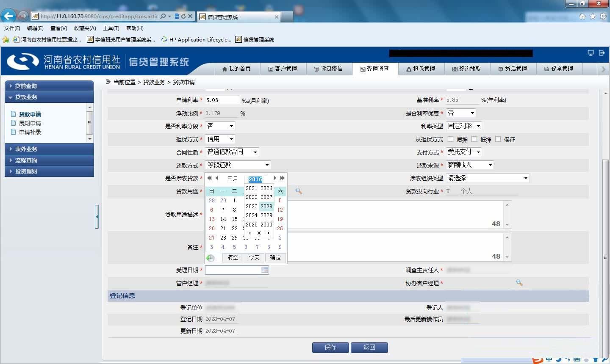Show earlier years in year list

(251, 233)
